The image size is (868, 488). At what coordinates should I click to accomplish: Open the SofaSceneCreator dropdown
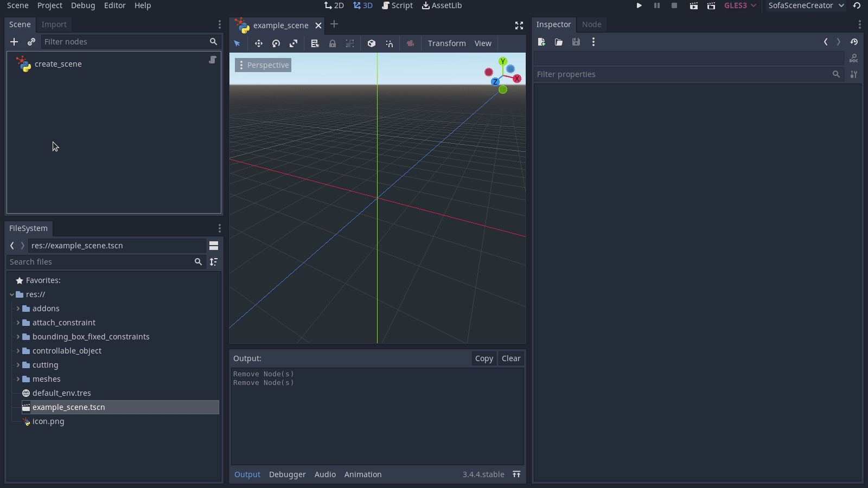[x=806, y=5]
